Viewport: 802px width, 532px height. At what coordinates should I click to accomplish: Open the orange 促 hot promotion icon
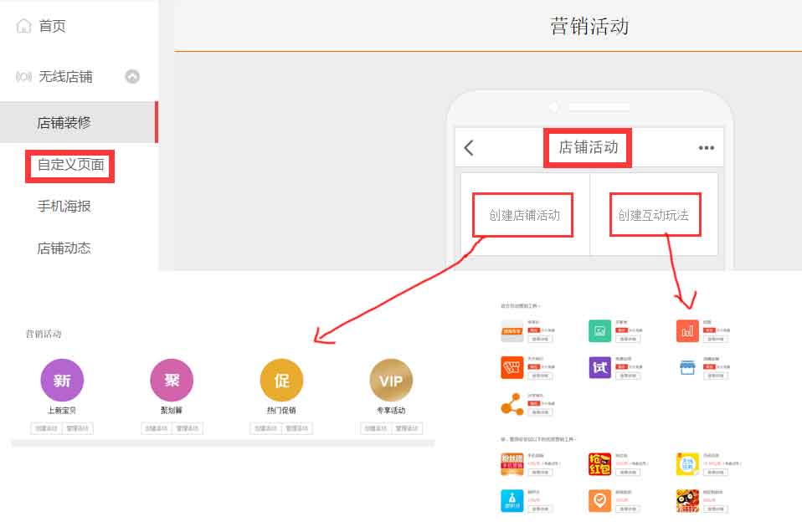pyautogui.click(x=282, y=381)
